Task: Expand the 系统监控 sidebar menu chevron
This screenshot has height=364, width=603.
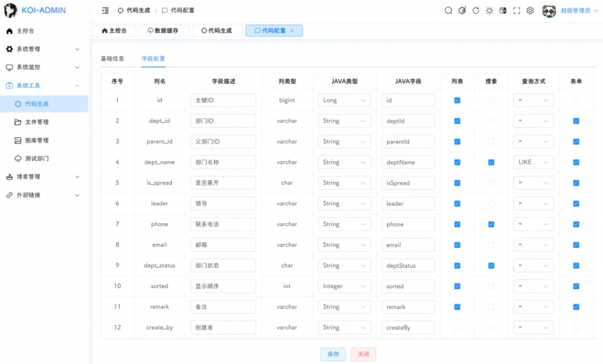Action: click(77, 67)
